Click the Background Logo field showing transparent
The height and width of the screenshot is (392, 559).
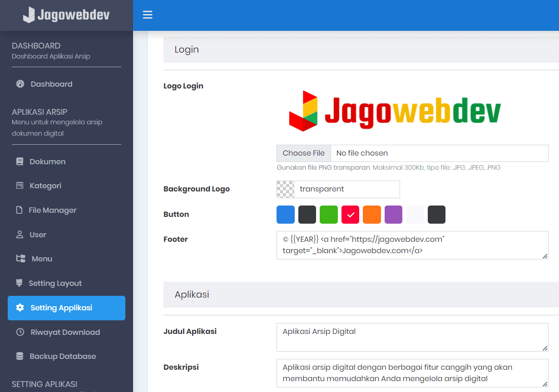pyautogui.click(x=347, y=189)
